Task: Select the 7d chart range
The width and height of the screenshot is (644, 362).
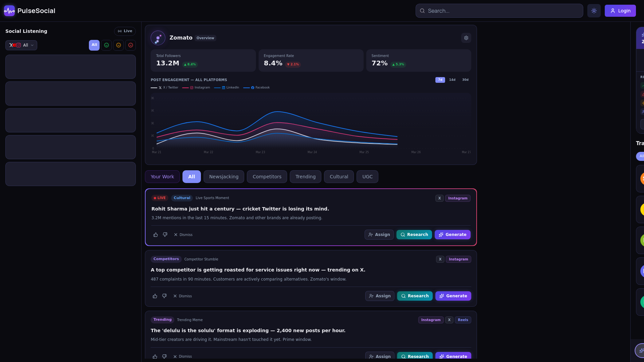Action: tap(440, 80)
